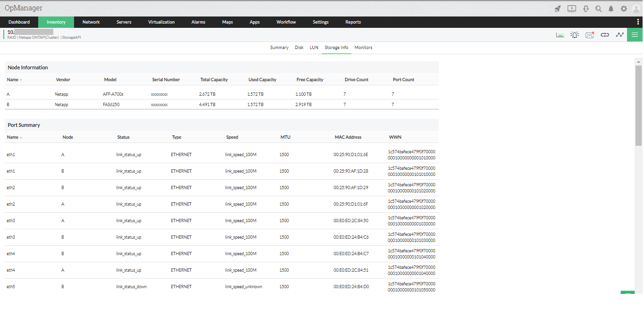This screenshot has width=644, height=316.
Task: Click the Vendor column header
Action: [63, 80]
